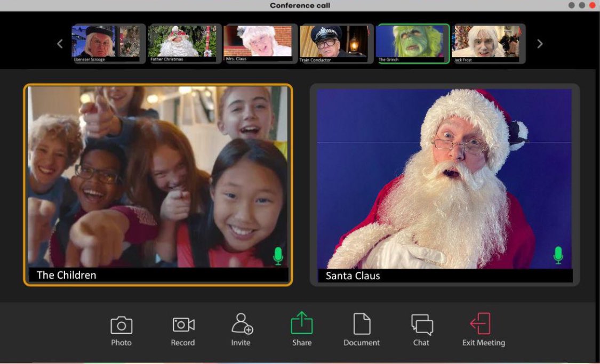Open the Chat bubbles icon
The width and height of the screenshot is (600, 364).
pos(422,325)
